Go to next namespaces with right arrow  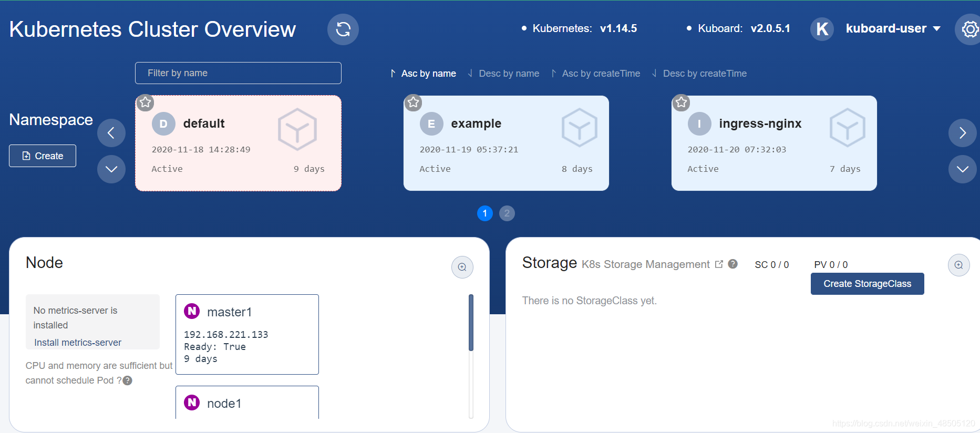(963, 133)
